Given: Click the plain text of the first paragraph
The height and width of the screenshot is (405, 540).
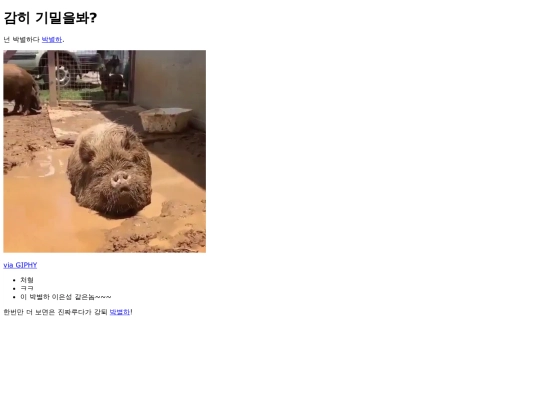Looking at the screenshot, I should click(x=21, y=40).
